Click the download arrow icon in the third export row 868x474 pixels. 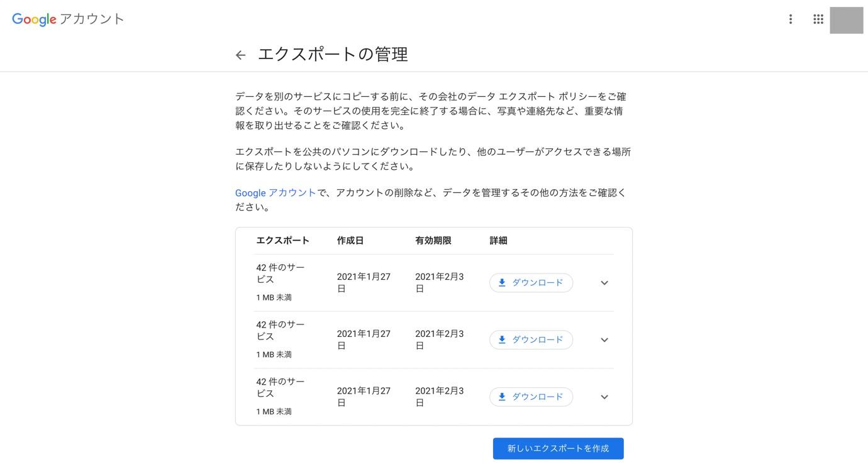(501, 395)
